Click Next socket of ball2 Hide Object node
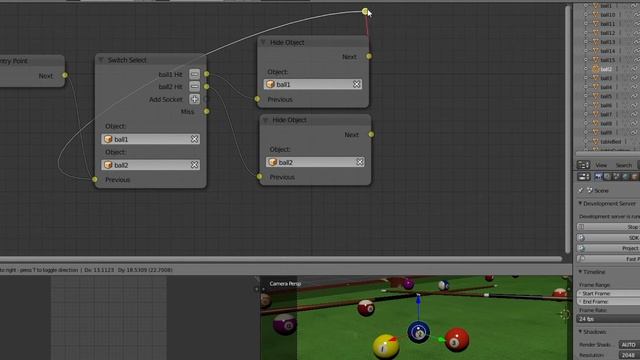Viewport: 640px width, 360px height. pyautogui.click(x=371, y=134)
